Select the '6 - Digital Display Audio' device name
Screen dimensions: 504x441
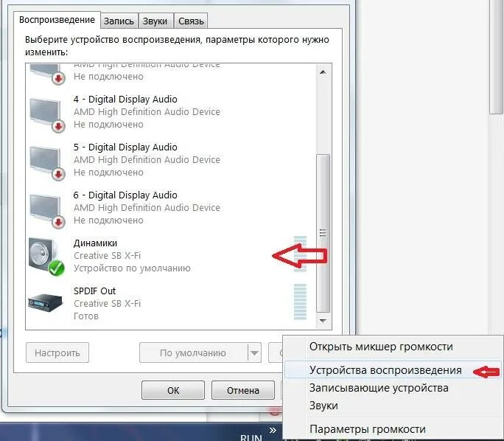coord(125,195)
